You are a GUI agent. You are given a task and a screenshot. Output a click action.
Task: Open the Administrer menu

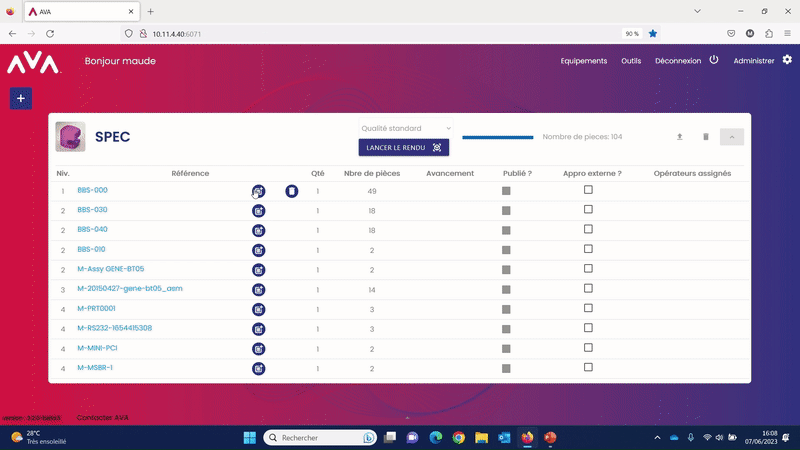[754, 61]
